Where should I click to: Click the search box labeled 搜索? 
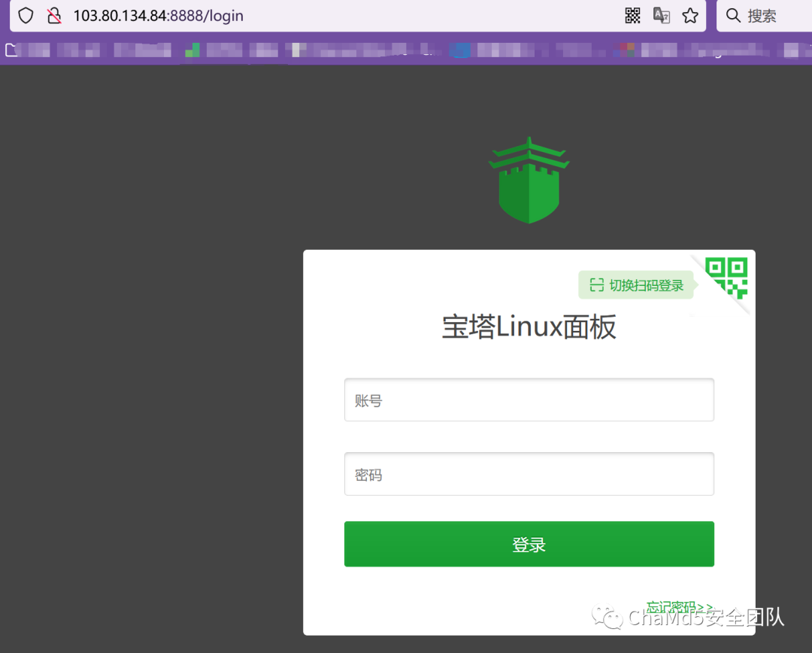[x=765, y=16]
